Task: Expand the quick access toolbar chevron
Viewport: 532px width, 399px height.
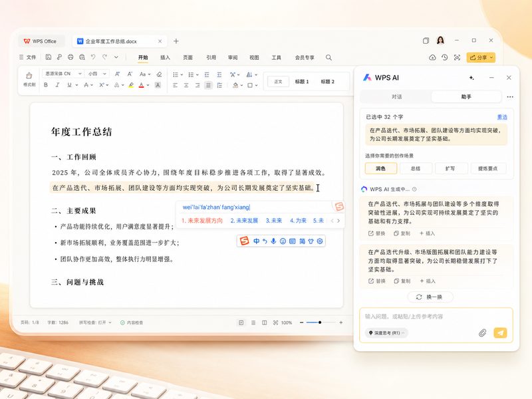Action: pyautogui.click(x=116, y=57)
